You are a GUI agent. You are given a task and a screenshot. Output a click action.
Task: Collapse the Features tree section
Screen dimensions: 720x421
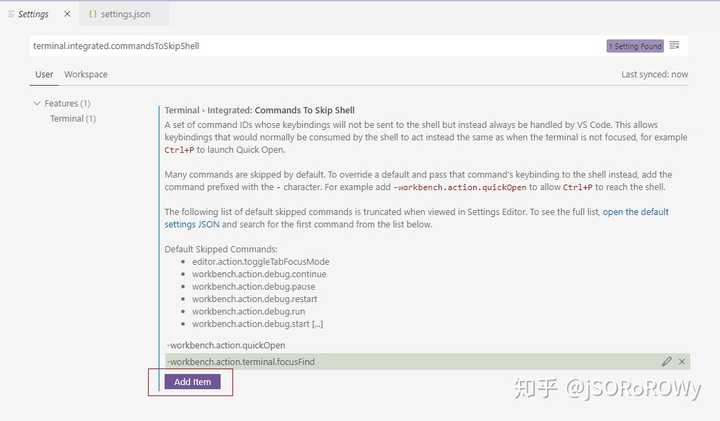coord(37,103)
